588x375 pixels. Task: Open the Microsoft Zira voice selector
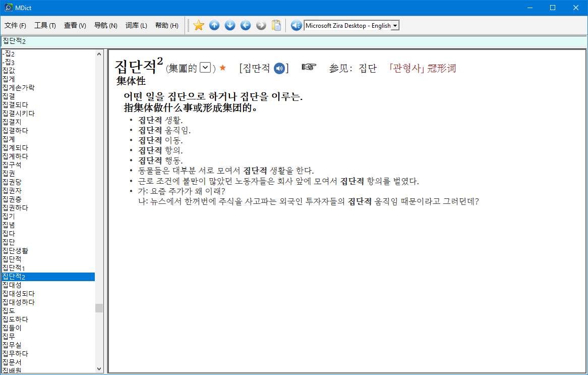348,25
